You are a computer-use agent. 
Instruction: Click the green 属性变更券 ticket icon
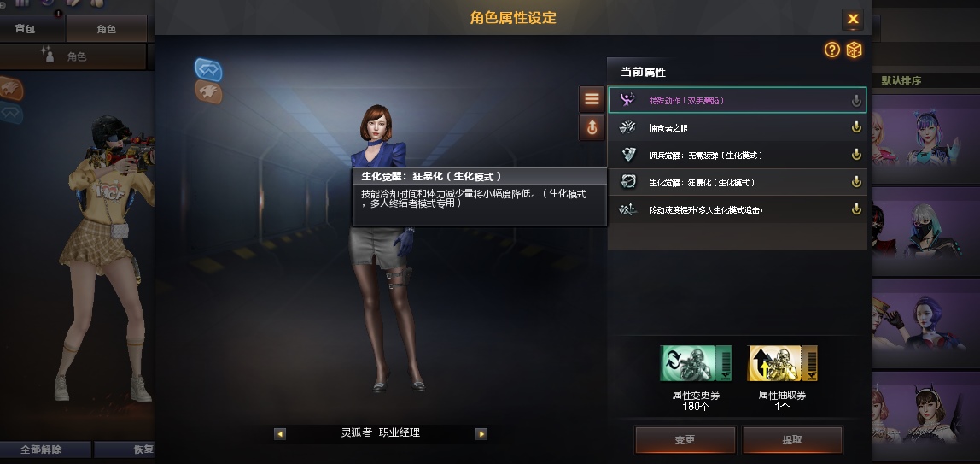(x=695, y=363)
